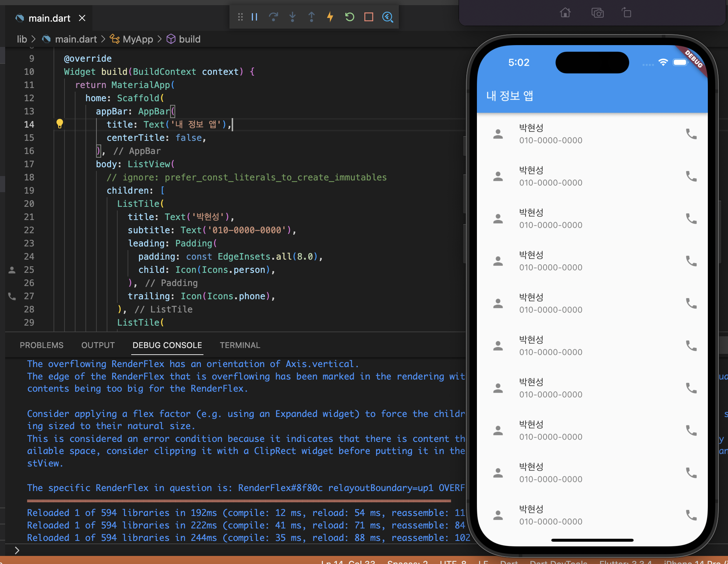Trigger Flutter Hot Reload lightning icon
The height and width of the screenshot is (564, 728).
point(330,17)
